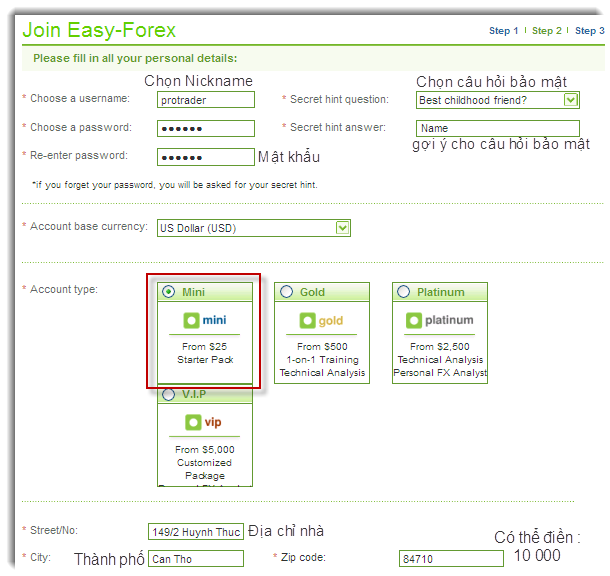Select the Platinum account type radio button
The height and width of the screenshot is (576, 610).
coord(403,292)
